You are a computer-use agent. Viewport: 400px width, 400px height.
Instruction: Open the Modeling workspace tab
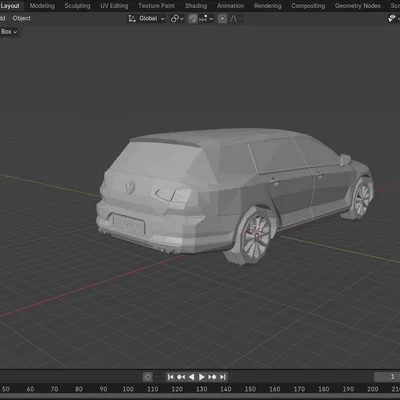(42, 6)
